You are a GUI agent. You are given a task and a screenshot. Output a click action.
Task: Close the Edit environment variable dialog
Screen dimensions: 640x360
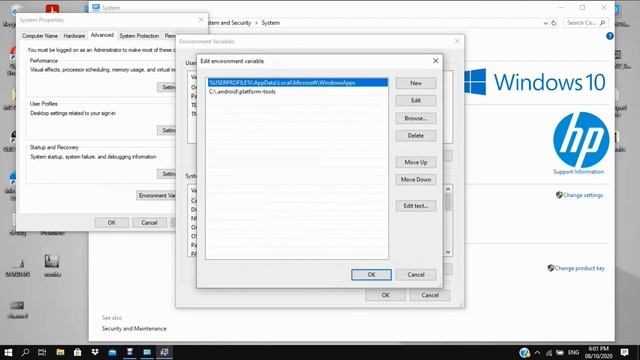[x=436, y=61]
